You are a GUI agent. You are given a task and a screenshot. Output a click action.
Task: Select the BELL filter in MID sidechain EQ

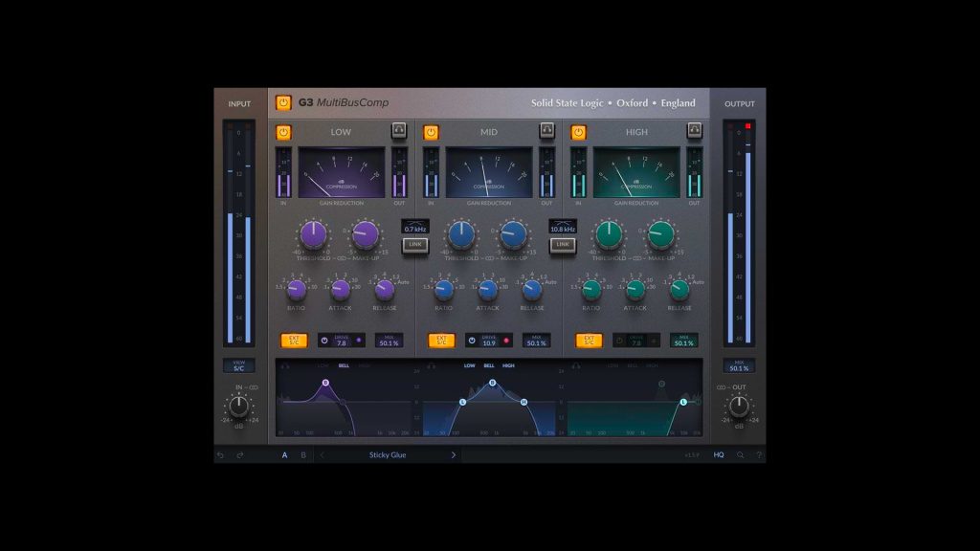pos(489,365)
